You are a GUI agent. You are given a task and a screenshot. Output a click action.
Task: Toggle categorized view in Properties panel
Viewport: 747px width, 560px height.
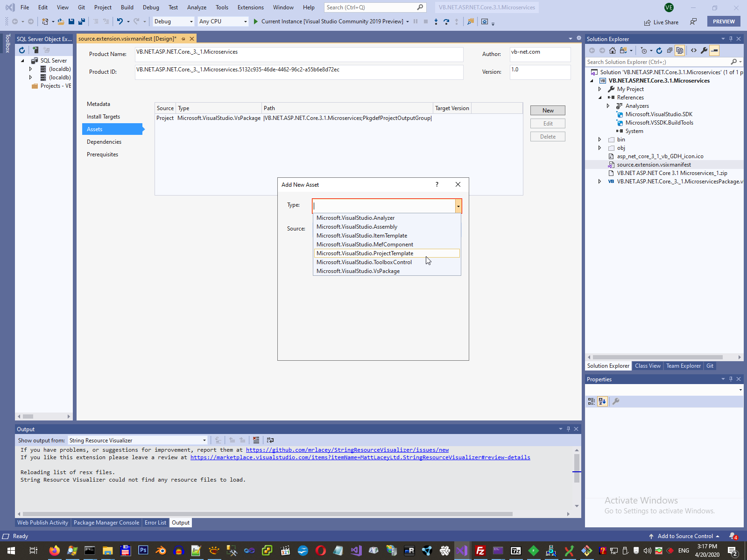[x=592, y=401]
